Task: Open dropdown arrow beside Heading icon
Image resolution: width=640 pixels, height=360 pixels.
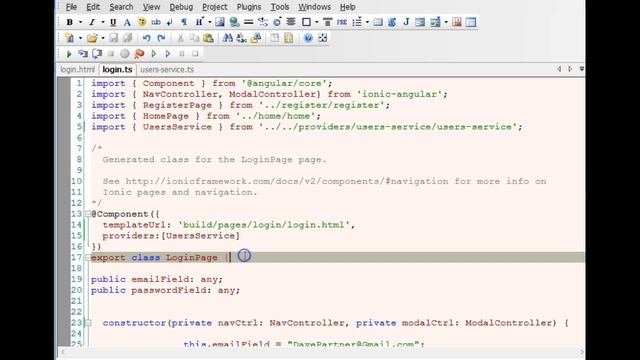Action: click(209, 22)
